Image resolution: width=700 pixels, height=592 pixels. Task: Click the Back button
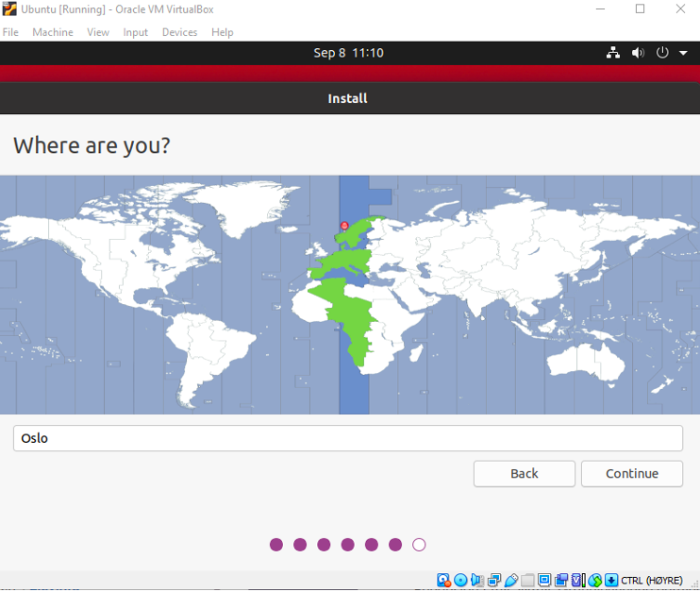[x=525, y=474]
